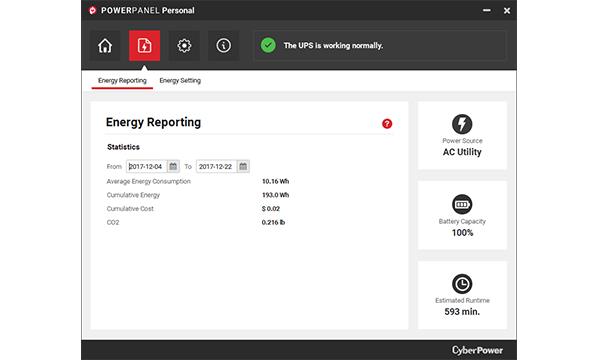Select the Energy lightning document icon
Image resolution: width=600 pixels, height=360 pixels.
pos(144,46)
